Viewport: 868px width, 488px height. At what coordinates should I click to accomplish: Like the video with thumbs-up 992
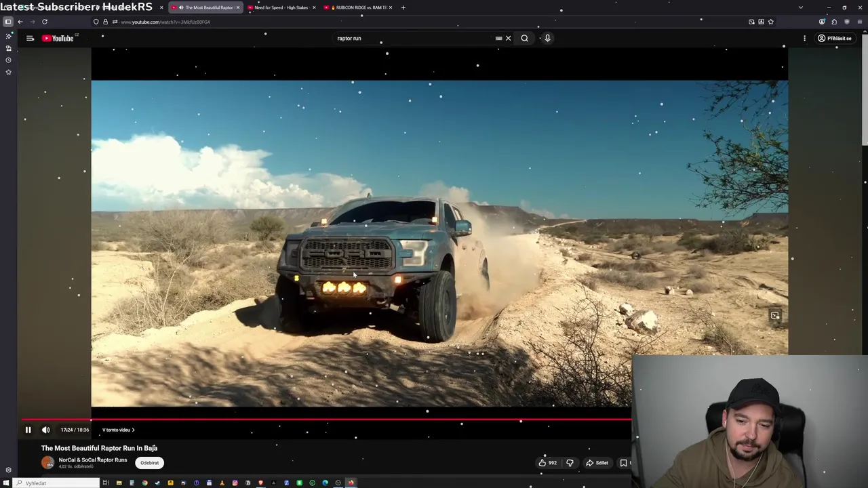548,463
